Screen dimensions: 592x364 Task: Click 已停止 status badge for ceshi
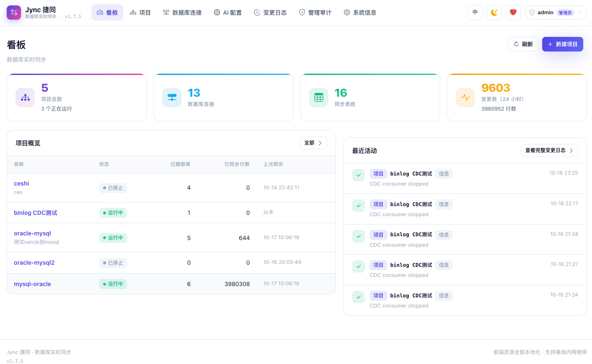[113, 188]
